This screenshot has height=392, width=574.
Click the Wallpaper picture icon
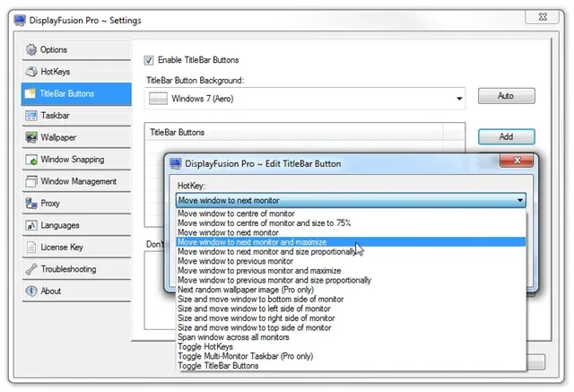point(31,137)
